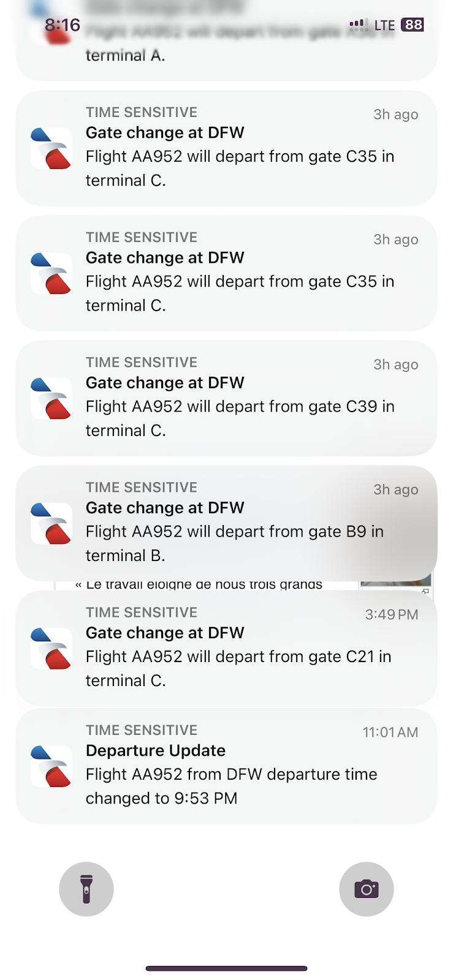
Task: Tap the 8:16 clock in status bar
Action: click(x=63, y=25)
